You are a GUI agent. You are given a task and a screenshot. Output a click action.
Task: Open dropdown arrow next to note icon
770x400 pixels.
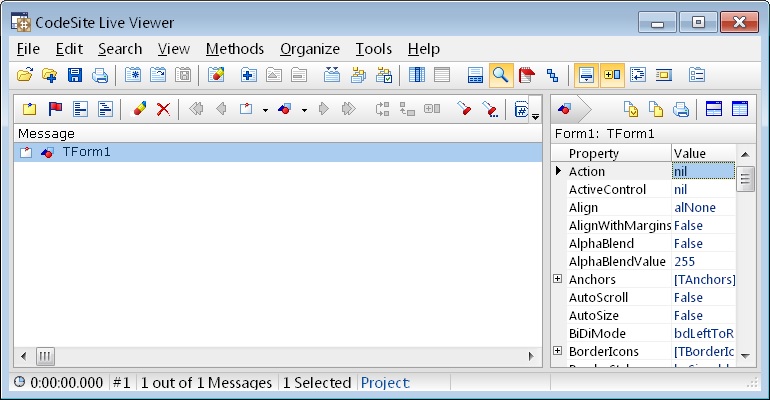pos(265,110)
